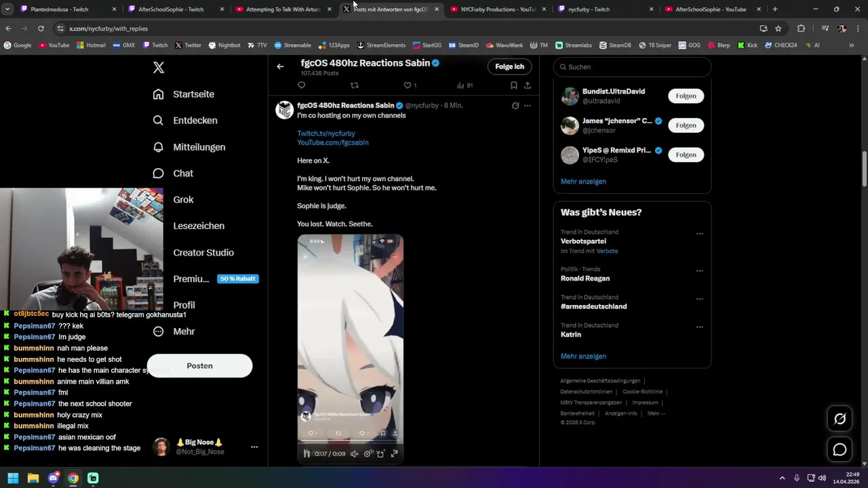The width and height of the screenshot is (868, 488).
Task: Open the Chrome extensions puzzle icon
Action: pos(801,28)
